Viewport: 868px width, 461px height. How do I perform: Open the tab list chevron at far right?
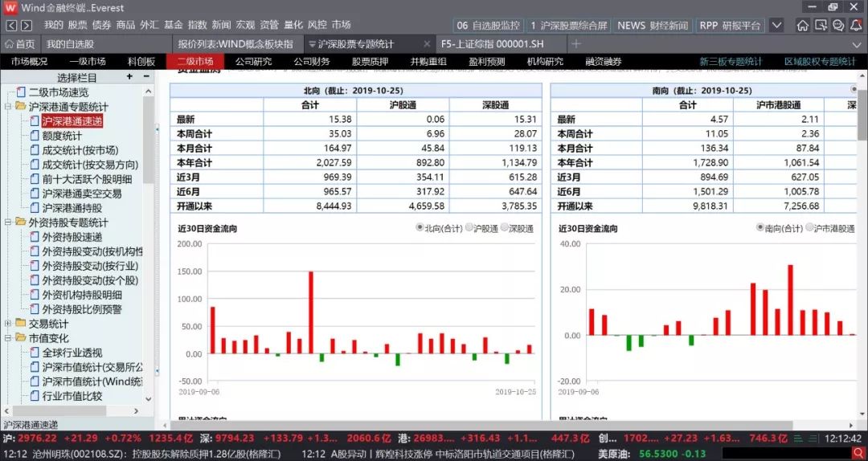point(857,44)
